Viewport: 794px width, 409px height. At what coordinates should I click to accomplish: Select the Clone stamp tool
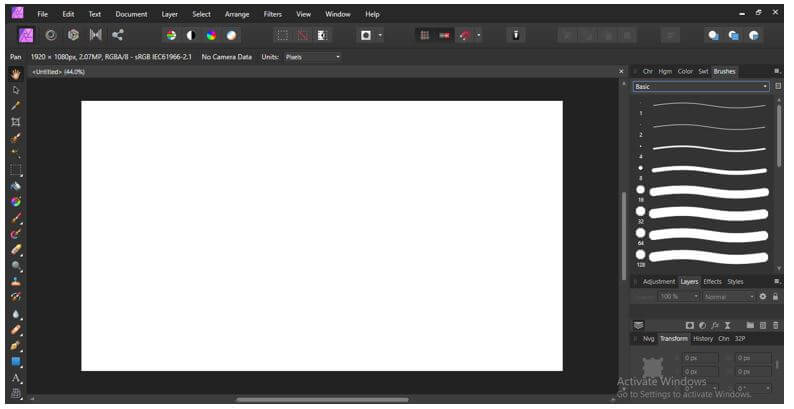[x=16, y=281]
